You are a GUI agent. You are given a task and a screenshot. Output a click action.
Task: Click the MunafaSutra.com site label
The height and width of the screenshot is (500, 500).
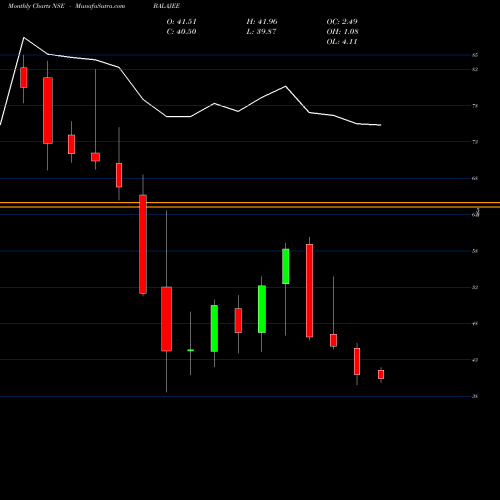coord(100,6)
